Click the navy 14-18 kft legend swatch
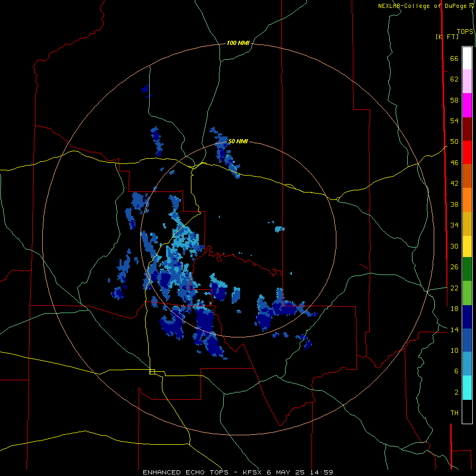Image resolution: width=476 pixels, height=476 pixels. [x=467, y=317]
